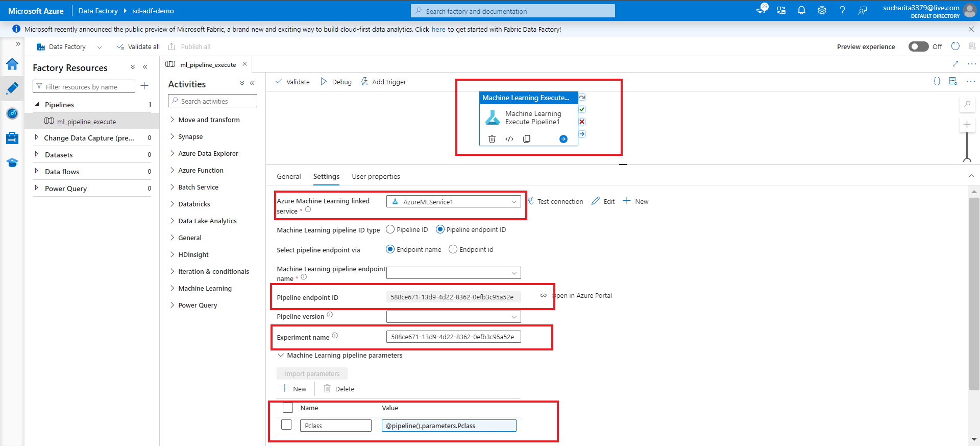Image resolution: width=980 pixels, height=446 pixels.
Task: Open the Data Factory dropdown menu
Action: click(69, 46)
